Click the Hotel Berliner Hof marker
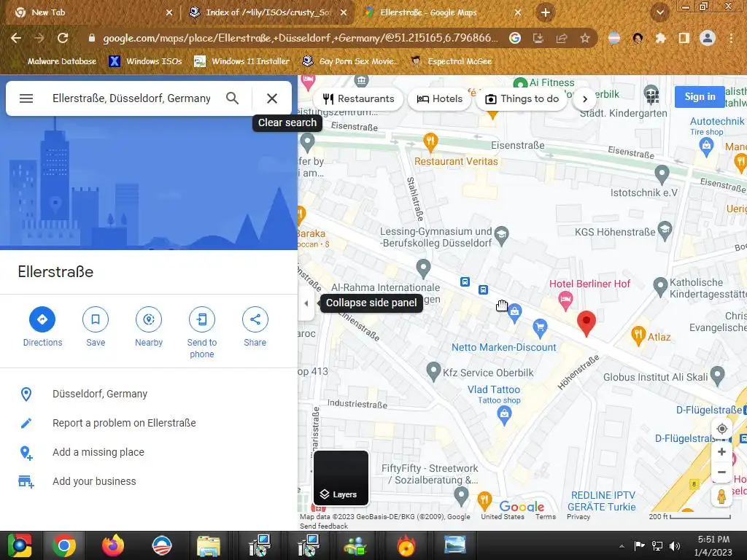The image size is (747, 560). pyautogui.click(x=565, y=301)
